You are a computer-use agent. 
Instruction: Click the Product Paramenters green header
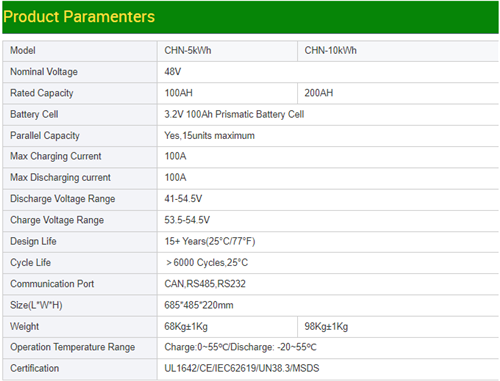pyautogui.click(x=250, y=17)
